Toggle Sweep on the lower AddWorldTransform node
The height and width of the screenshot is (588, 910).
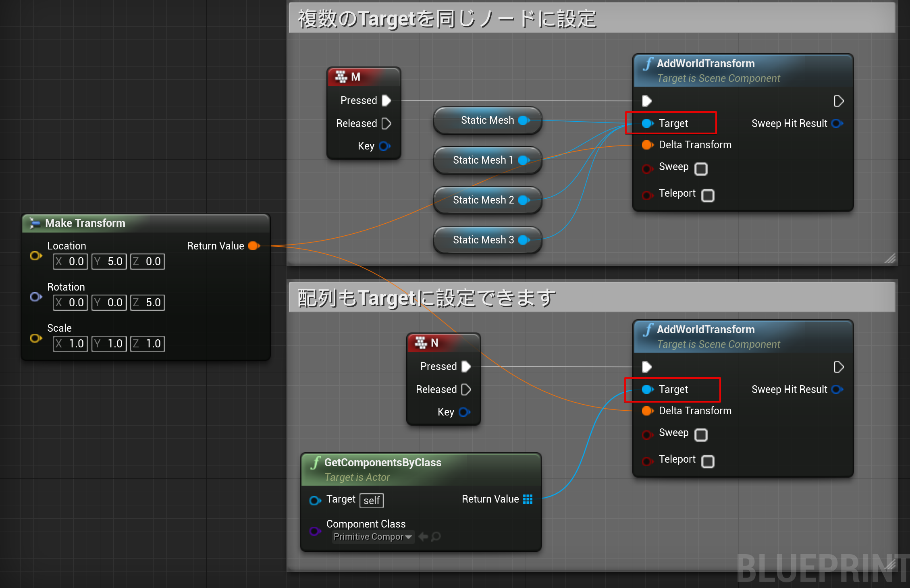(x=701, y=435)
